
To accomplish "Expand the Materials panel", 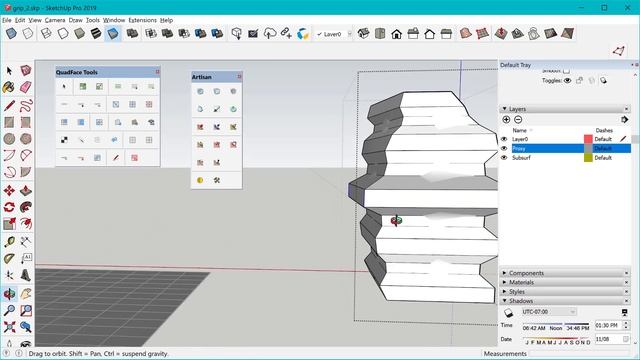I will pos(504,282).
